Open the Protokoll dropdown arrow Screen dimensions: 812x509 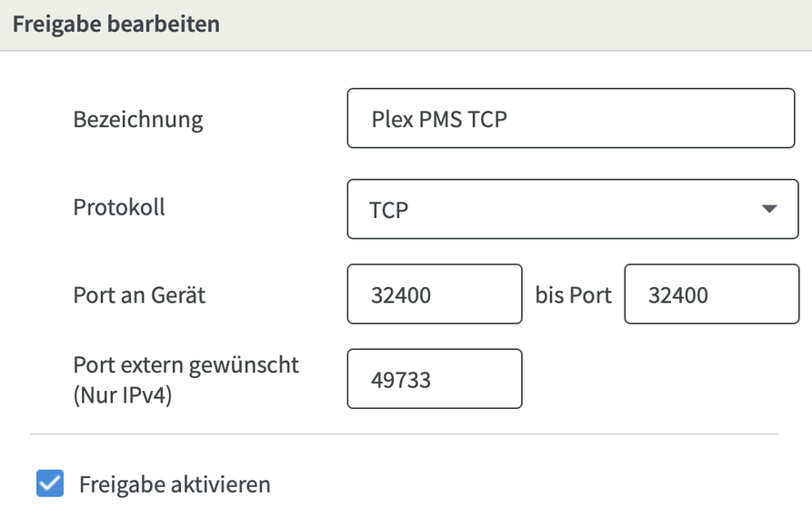pos(769,209)
